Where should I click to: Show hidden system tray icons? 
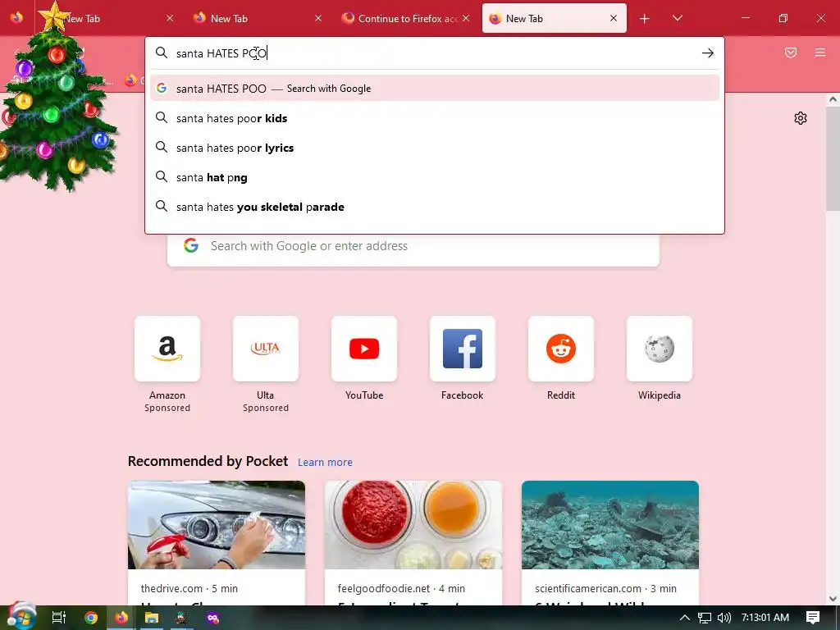[685, 618]
